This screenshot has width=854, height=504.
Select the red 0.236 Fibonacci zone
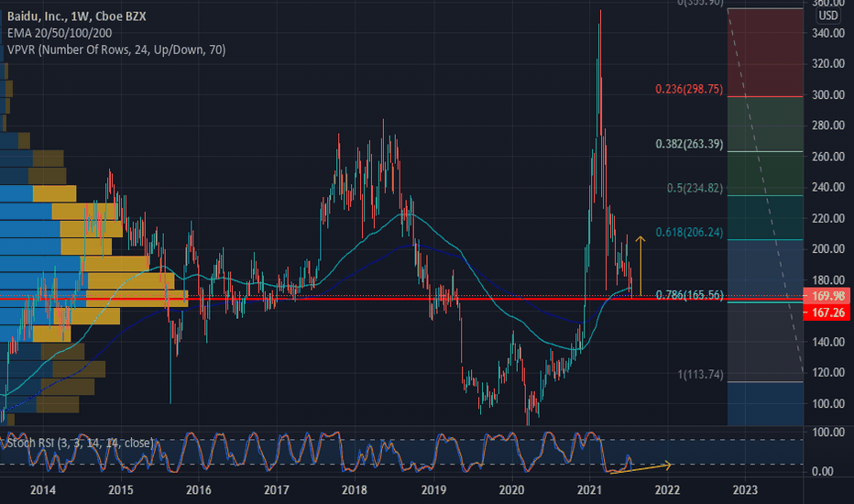click(765, 53)
